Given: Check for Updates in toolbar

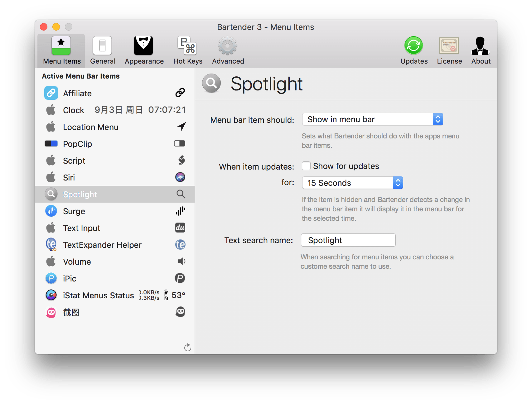Looking at the screenshot, I should (x=414, y=50).
